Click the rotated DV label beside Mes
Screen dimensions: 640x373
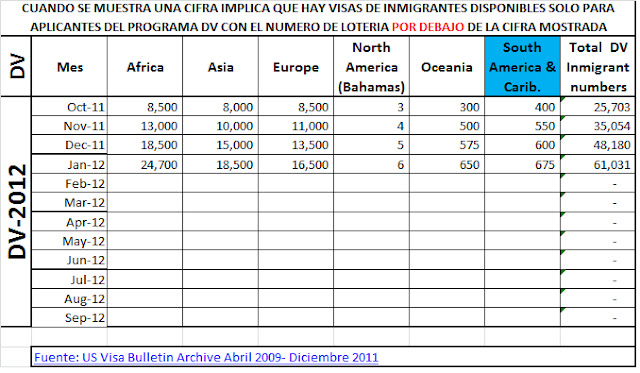click(18, 67)
